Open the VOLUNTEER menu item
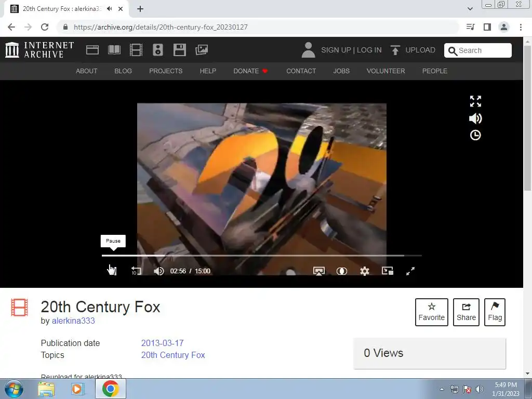 386,71
